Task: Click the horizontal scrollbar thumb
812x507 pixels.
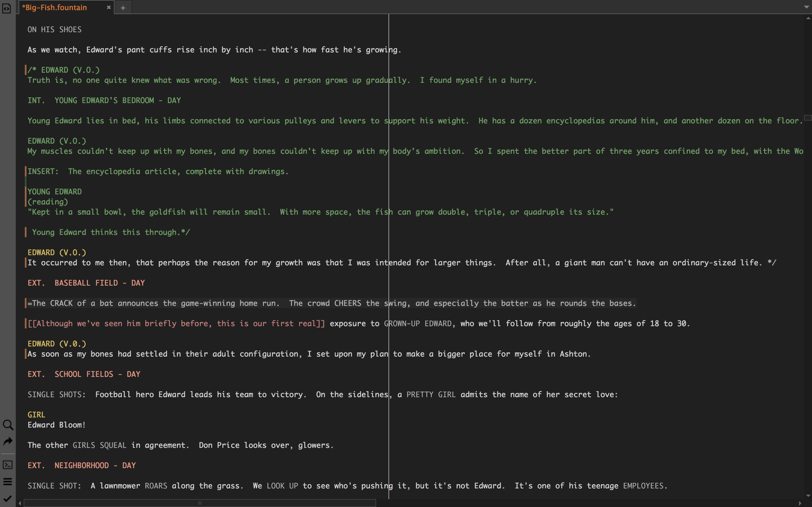Action: pos(200,503)
